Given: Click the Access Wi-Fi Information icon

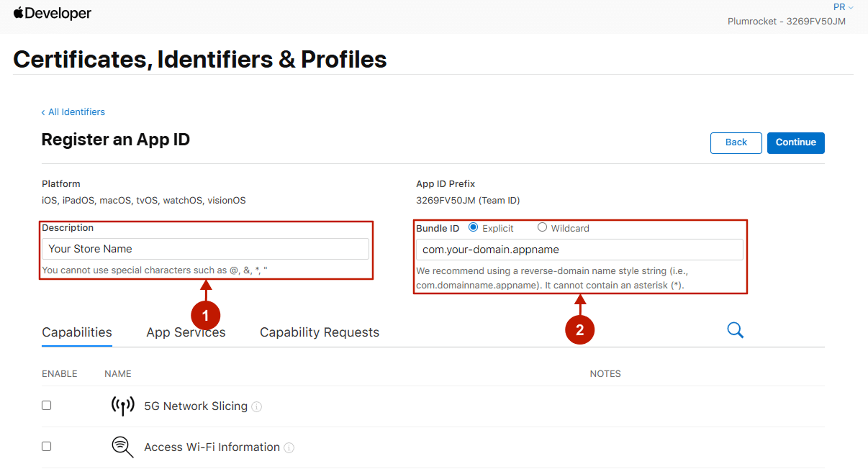Looking at the screenshot, I should tap(122, 447).
